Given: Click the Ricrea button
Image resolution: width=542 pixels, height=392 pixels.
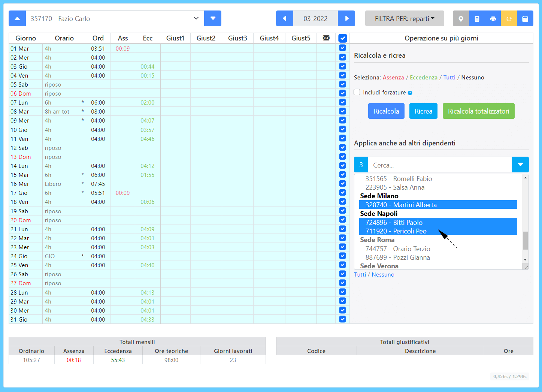Looking at the screenshot, I should tap(423, 111).
